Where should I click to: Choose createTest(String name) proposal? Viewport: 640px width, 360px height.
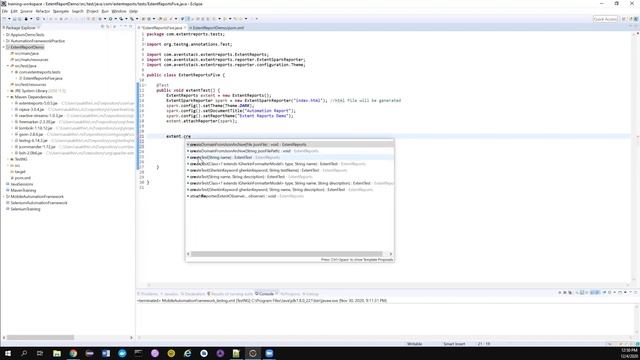click(x=289, y=158)
